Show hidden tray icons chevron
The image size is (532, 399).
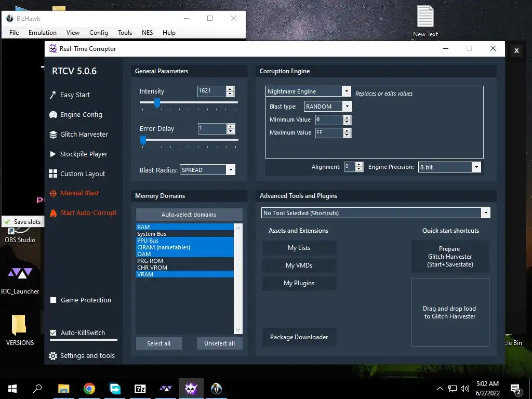click(x=440, y=389)
